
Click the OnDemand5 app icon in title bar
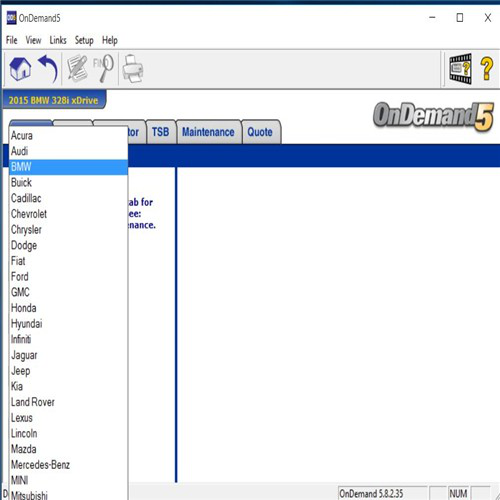(x=11, y=18)
